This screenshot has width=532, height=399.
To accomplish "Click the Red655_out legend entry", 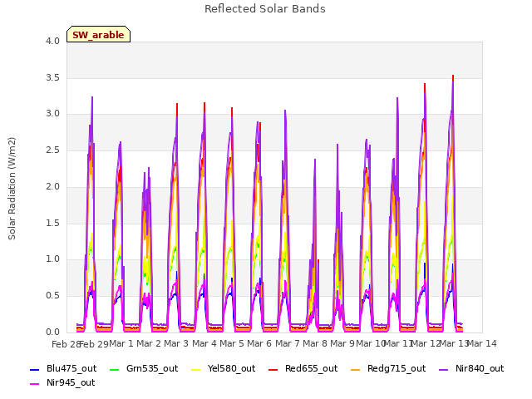I will (303, 368).
